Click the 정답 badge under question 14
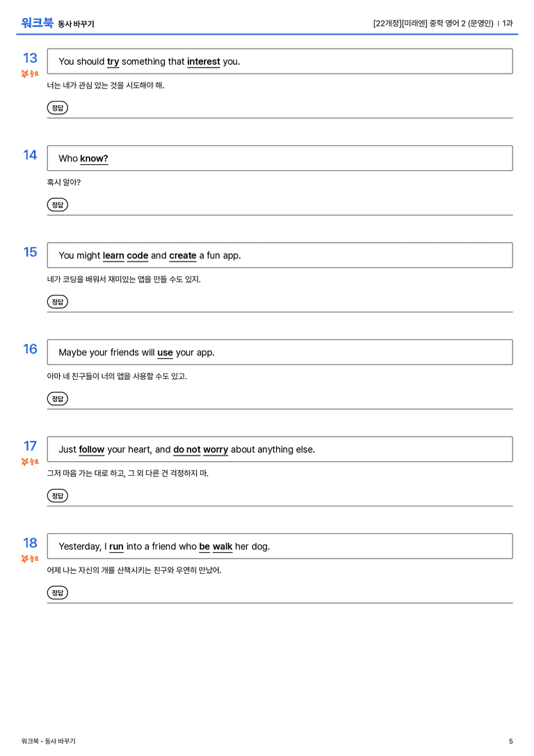 click(57, 204)
